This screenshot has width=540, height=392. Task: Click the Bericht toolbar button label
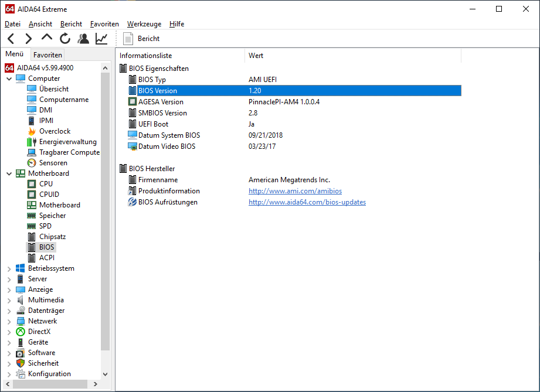tap(148, 39)
